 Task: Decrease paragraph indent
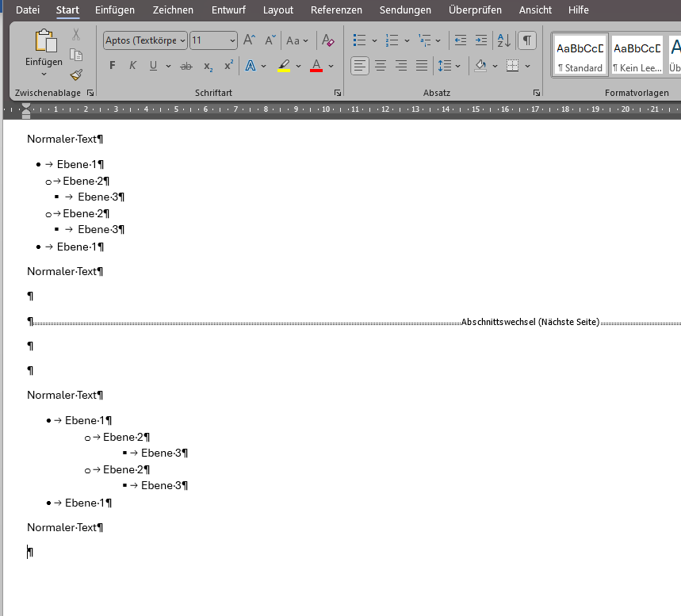(461, 40)
